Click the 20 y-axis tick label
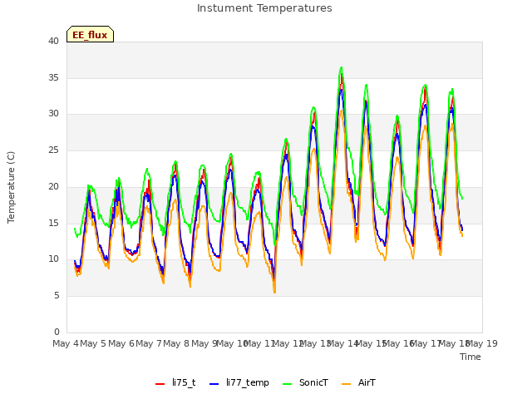532x399 pixels. [x=53, y=186]
